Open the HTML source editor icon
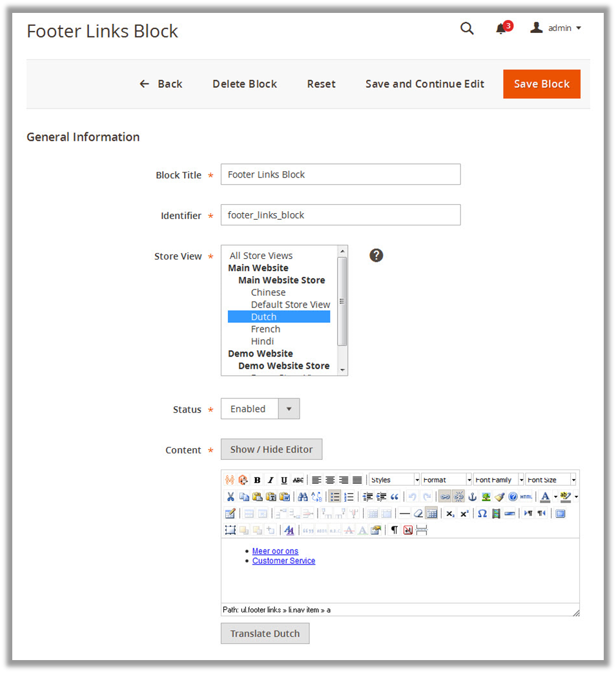 pos(526,497)
